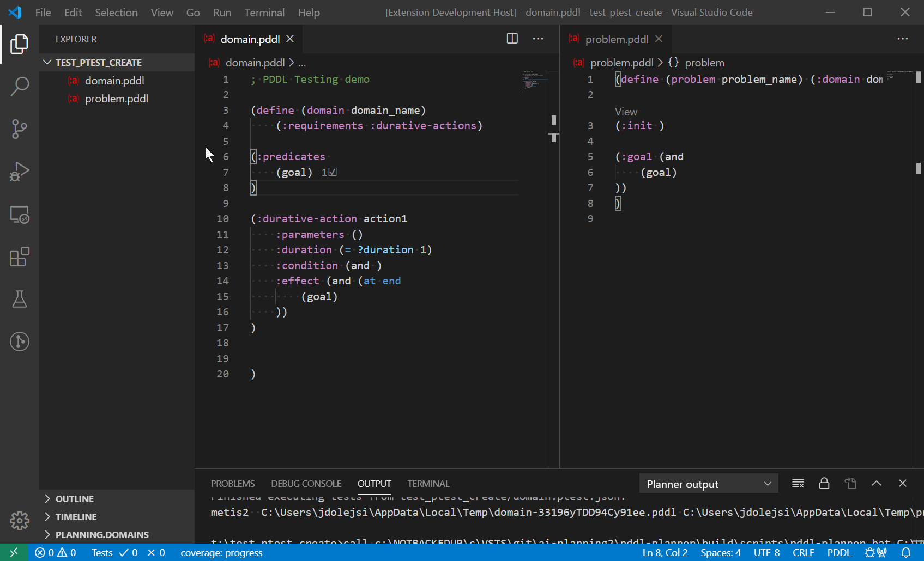This screenshot has width=924, height=561.
Task: Activate the domain.pddl editor tab
Action: pos(249,39)
